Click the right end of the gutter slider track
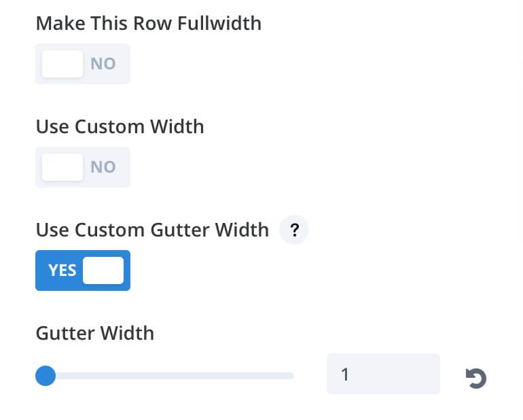 click(291, 377)
